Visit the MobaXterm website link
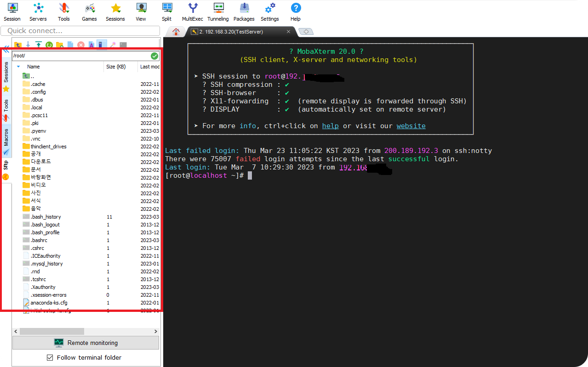588x367 pixels. click(x=411, y=126)
